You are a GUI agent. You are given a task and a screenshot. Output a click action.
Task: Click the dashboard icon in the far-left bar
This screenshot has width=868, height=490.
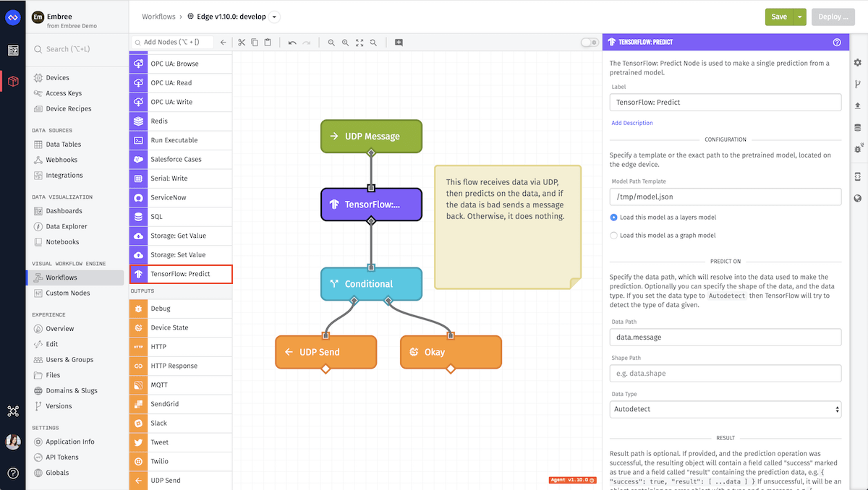coord(12,51)
